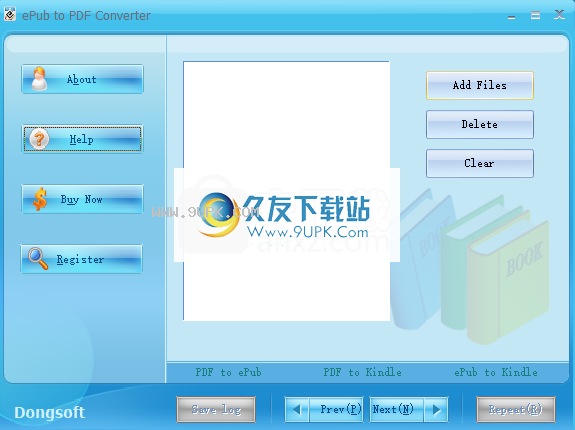Click the left arrow icon beside Prev

click(297, 409)
